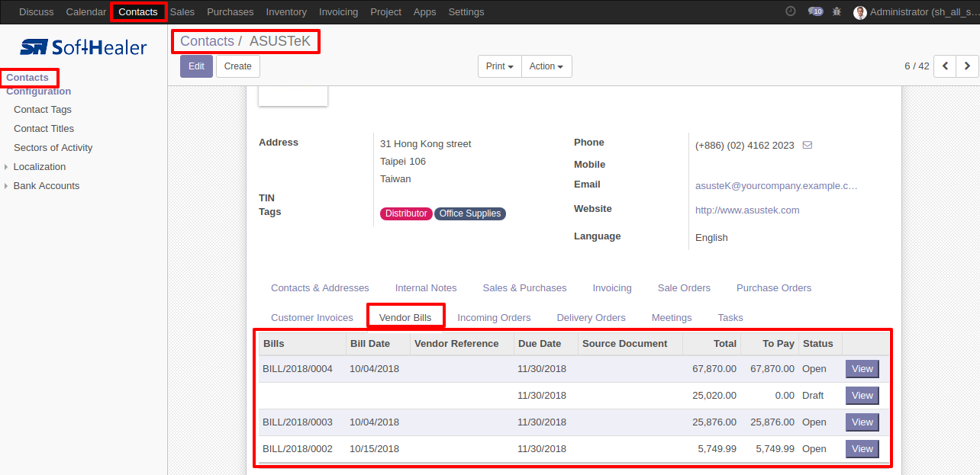
Task: Switch to Purchase Orders tab
Action: coord(774,288)
